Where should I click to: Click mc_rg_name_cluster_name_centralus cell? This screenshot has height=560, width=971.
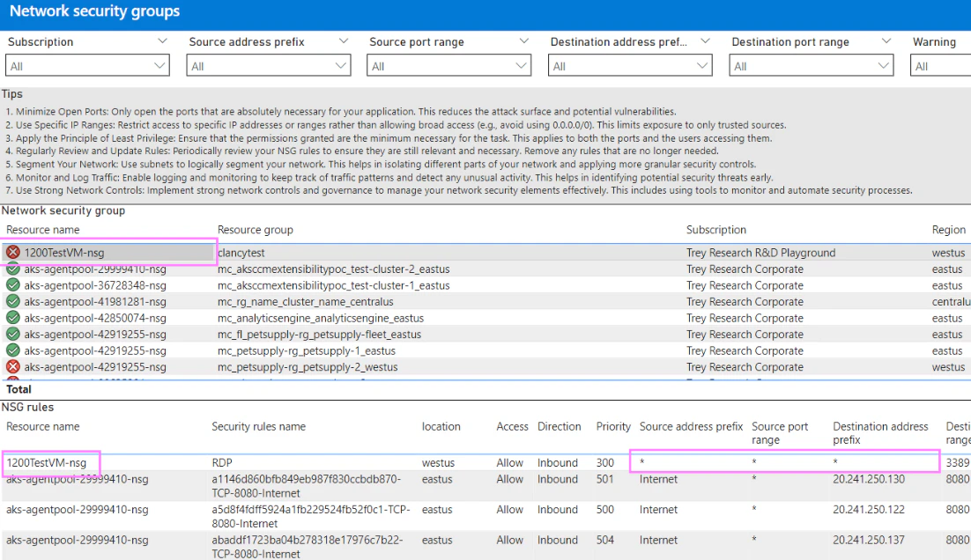coord(305,301)
